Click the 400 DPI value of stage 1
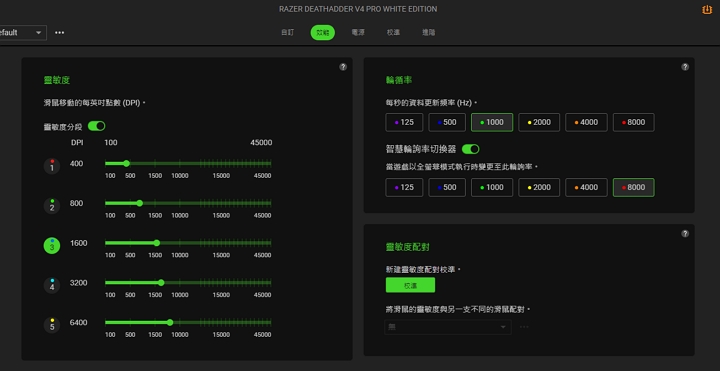720x371 pixels. [77, 163]
